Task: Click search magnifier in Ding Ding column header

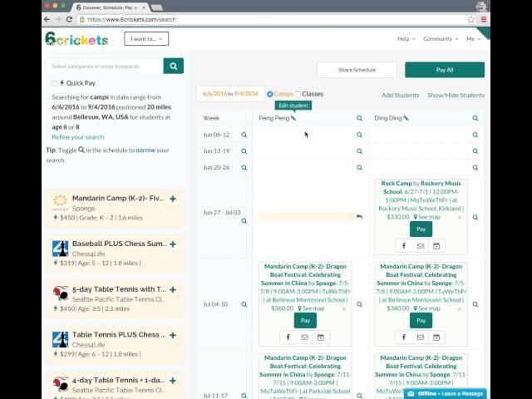Action: click(x=475, y=118)
